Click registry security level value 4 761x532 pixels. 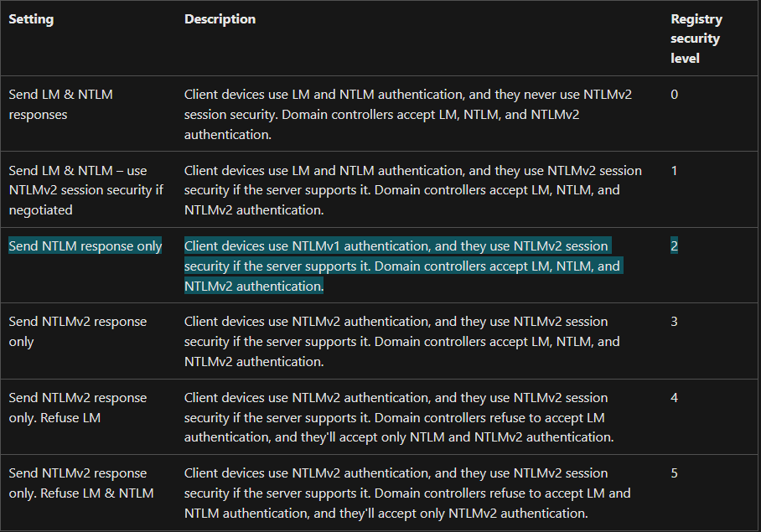click(x=674, y=398)
